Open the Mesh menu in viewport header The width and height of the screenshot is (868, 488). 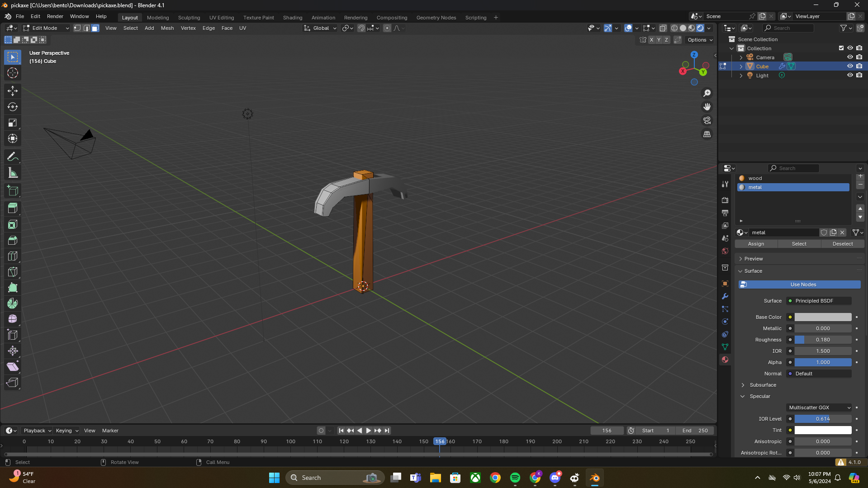coord(167,28)
